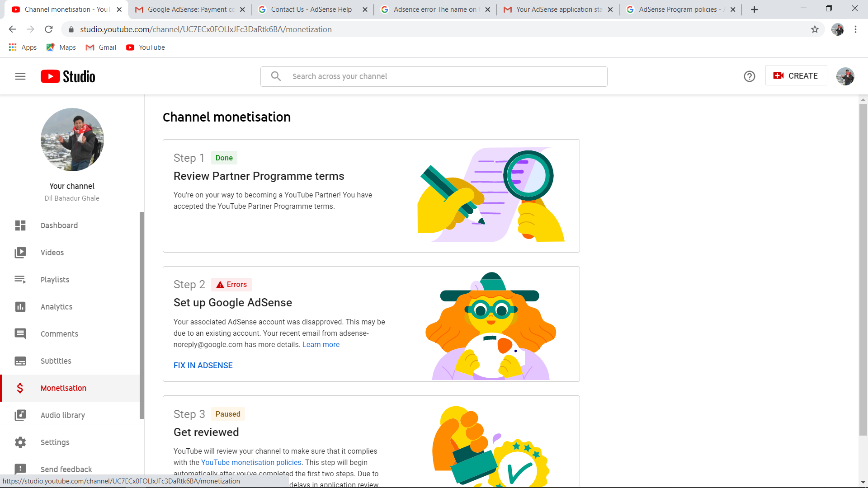The height and width of the screenshot is (488, 868).
Task: Open the Learn more link
Action: coord(321,344)
